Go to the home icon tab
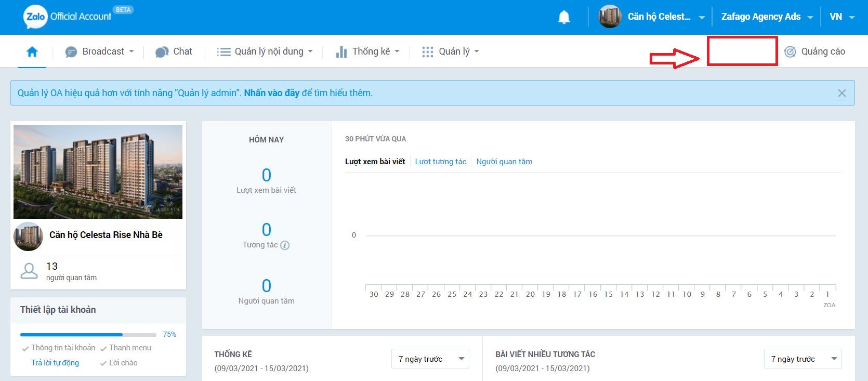Image resolution: width=868 pixels, height=381 pixels. click(32, 51)
